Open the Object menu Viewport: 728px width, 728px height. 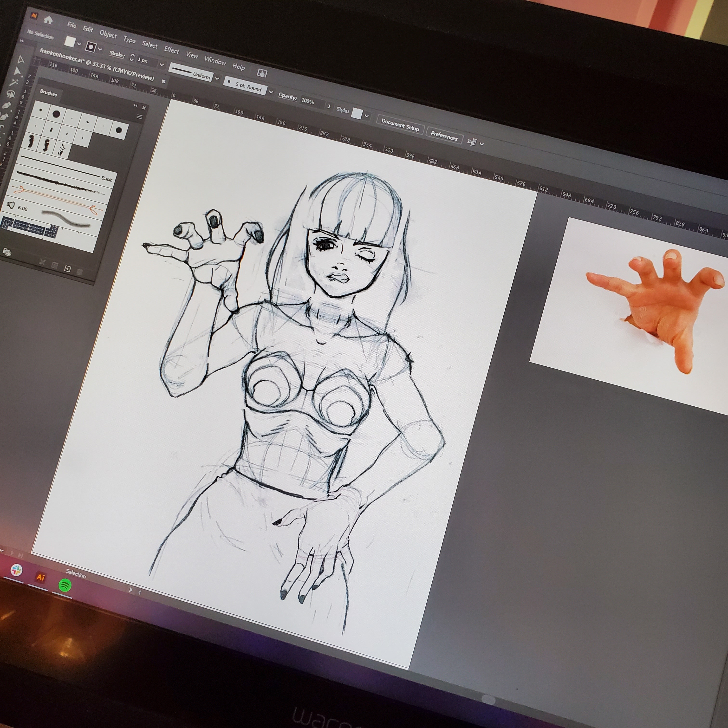tap(108, 34)
